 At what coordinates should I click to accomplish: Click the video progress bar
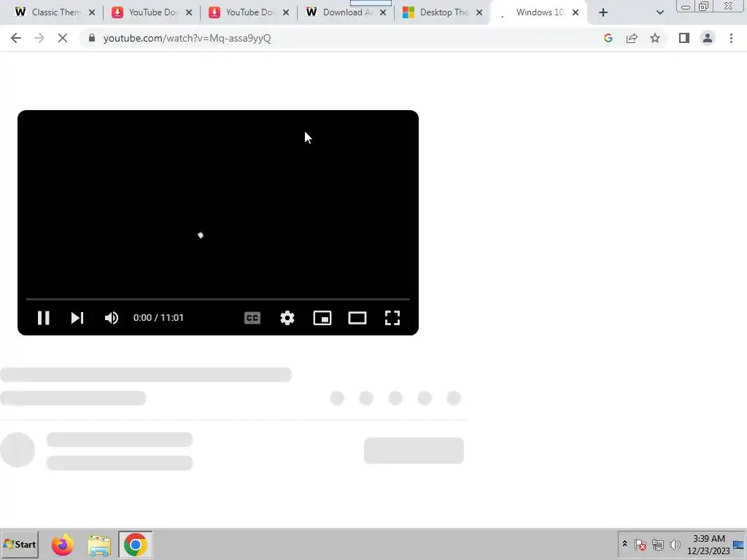pos(218,299)
